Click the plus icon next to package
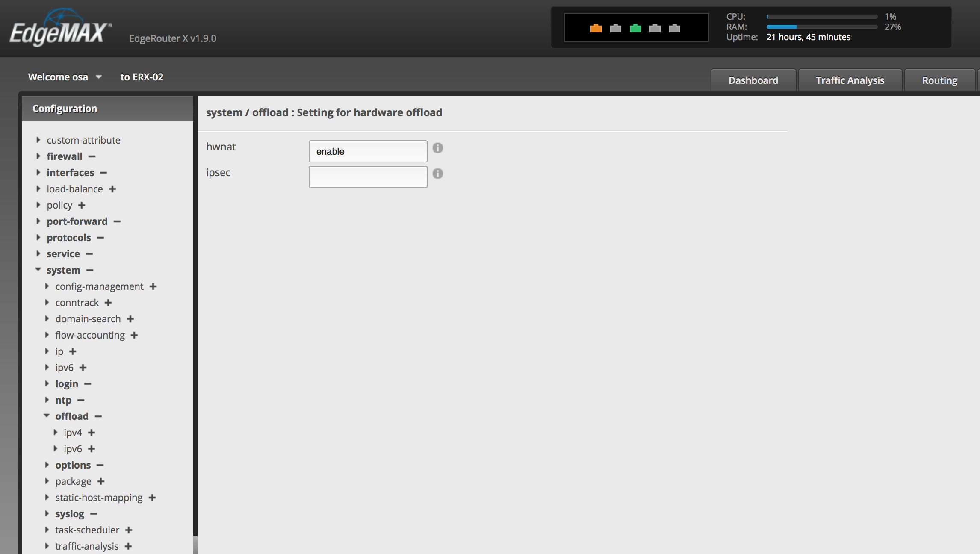This screenshot has height=554, width=980. click(101, 481)
